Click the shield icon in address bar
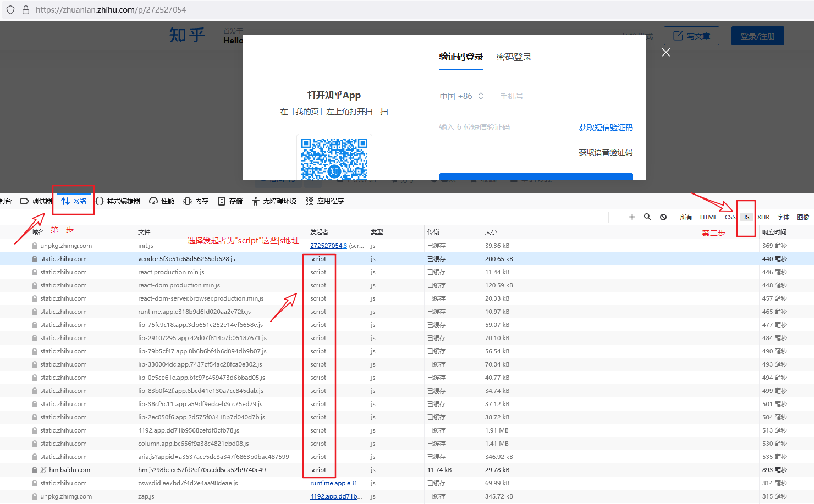 (x=10, y=10)
